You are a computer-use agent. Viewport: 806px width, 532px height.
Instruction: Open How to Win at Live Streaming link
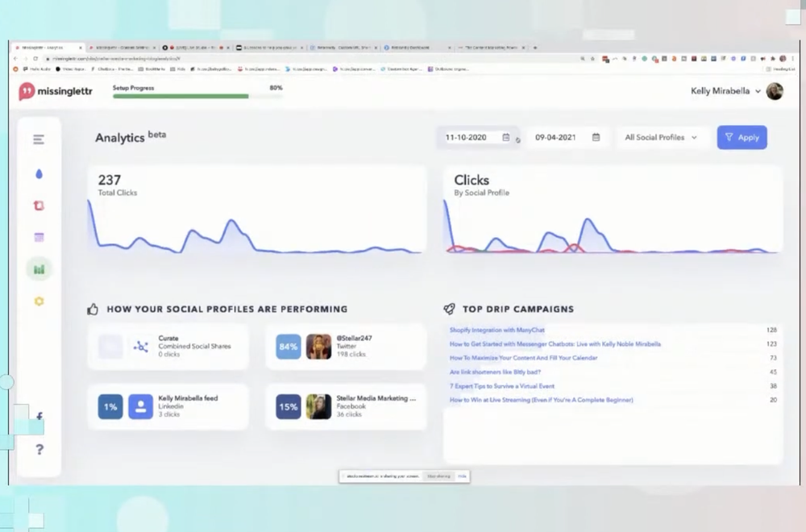(x=542, y=400)
